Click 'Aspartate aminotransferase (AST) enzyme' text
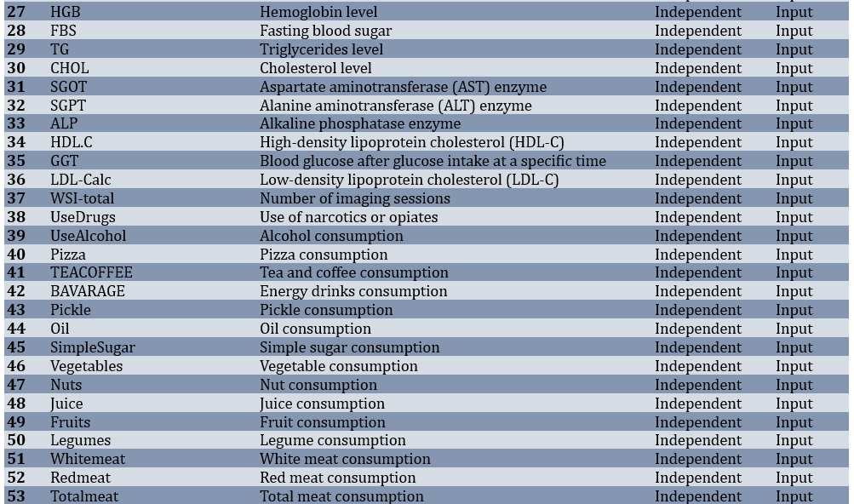The height and width of the screenshot is (504, 854). tap(403, 87)
